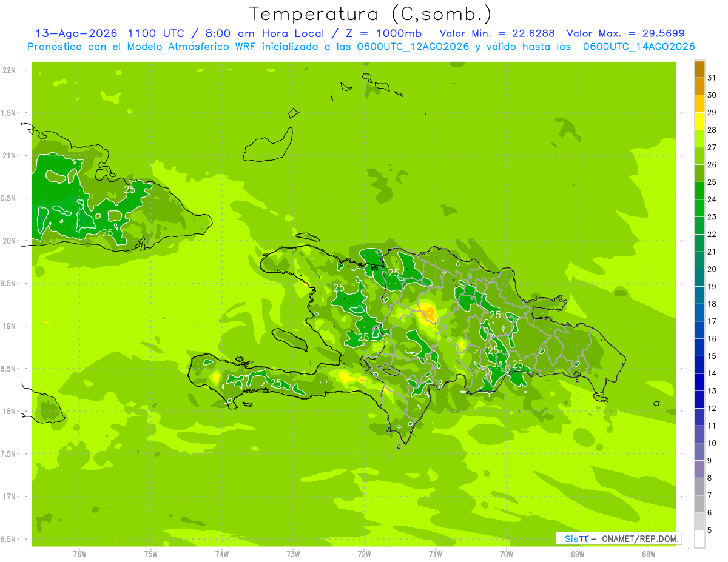Viewport: 728px width, 562px height.
Task: Pick the orange swatch between 30 and 31
Action: coord(699,86)
